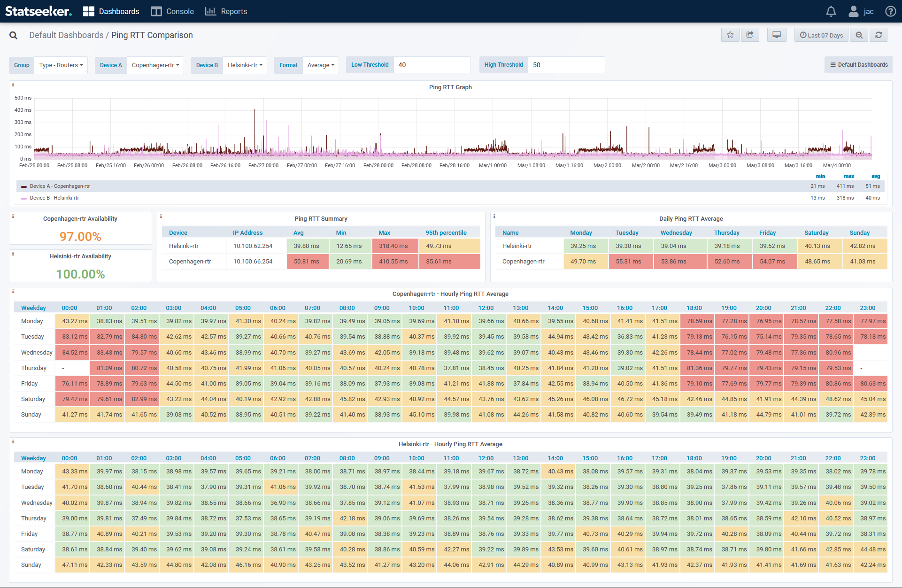Expand the Copenhagen-rtr Device A dropdown
The width and height of the screenshot is (902, 588).
pyautogui.click(x=155, y=65)
